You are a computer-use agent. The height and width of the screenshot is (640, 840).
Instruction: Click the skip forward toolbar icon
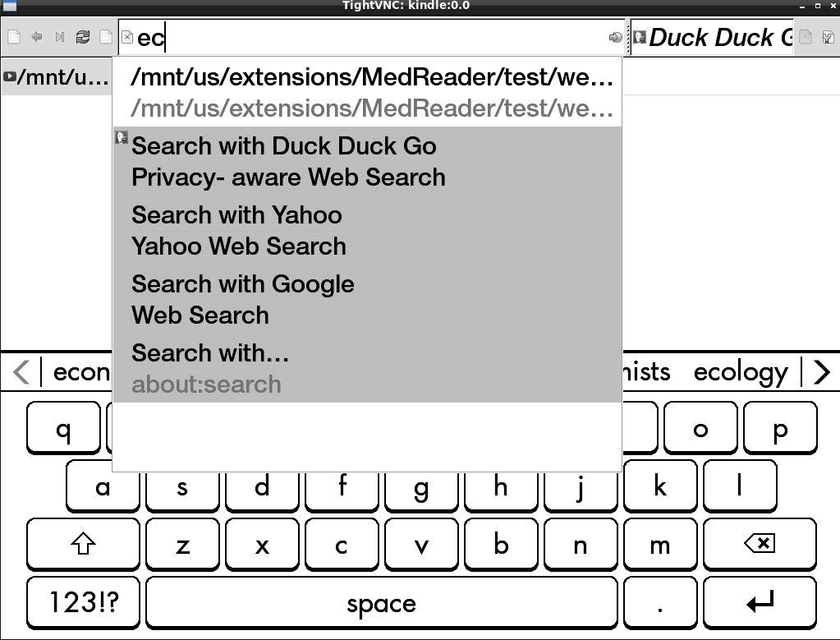[60, 37]
